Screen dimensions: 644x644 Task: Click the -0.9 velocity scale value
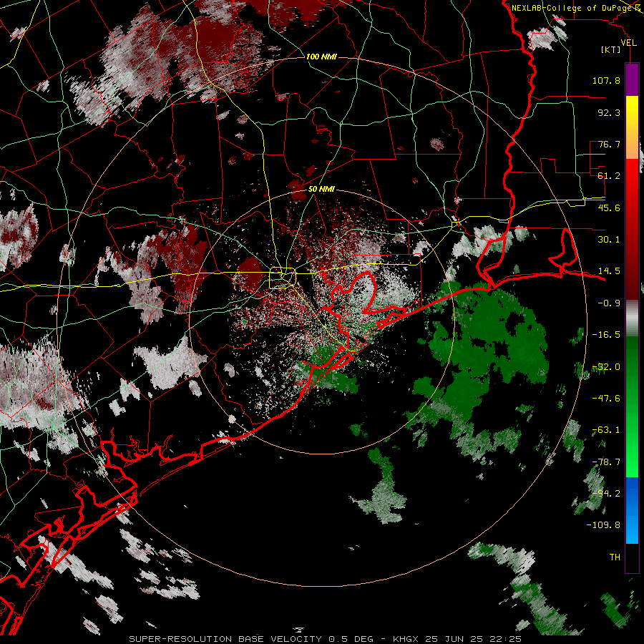(609, 303)
